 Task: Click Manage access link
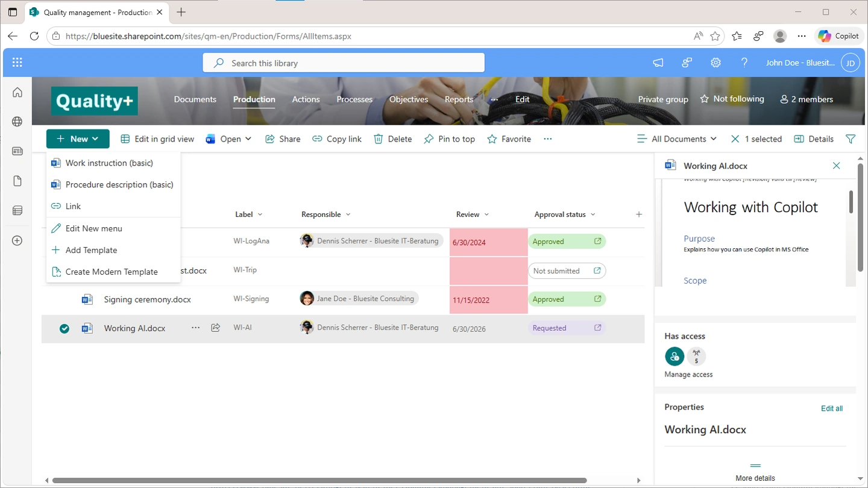[688, 375]
